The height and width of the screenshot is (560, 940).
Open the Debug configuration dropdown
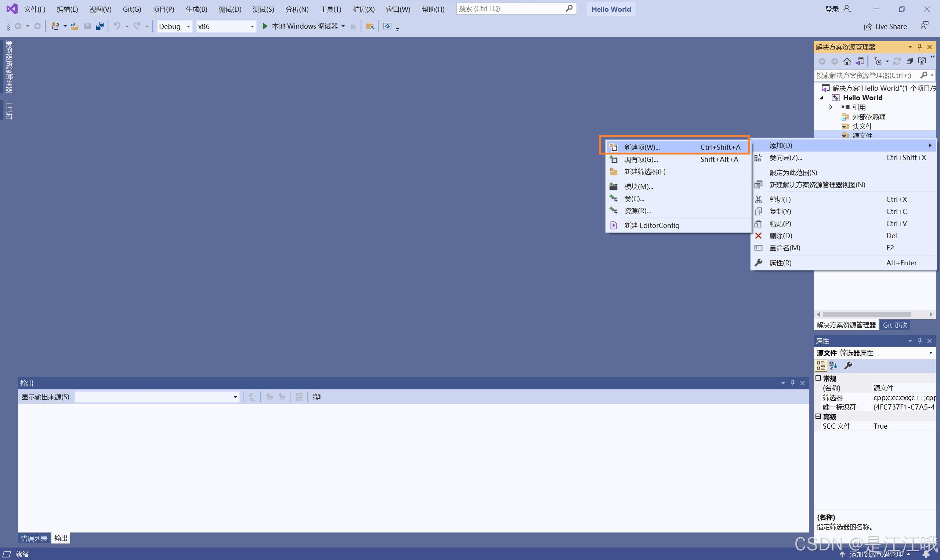point(188,26)
